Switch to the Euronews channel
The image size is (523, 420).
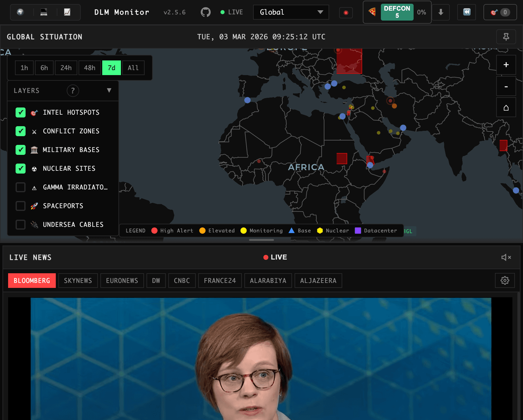[122, 281]
